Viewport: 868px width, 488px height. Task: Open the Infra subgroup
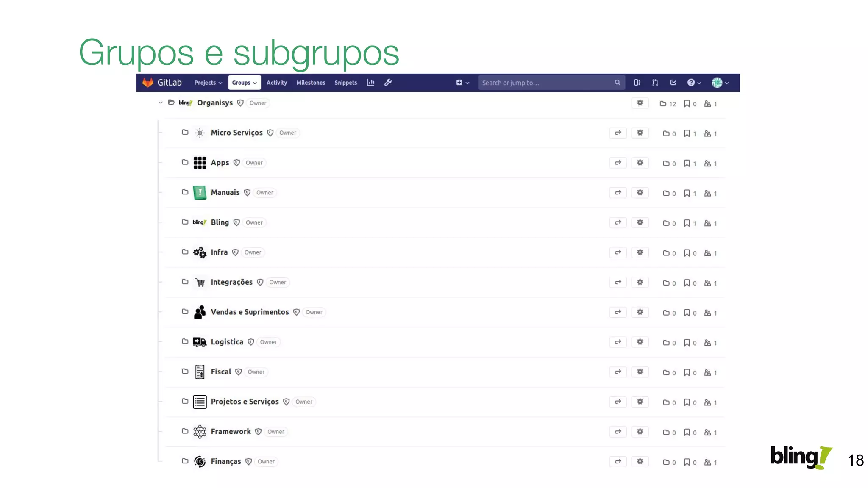point(219,252)
